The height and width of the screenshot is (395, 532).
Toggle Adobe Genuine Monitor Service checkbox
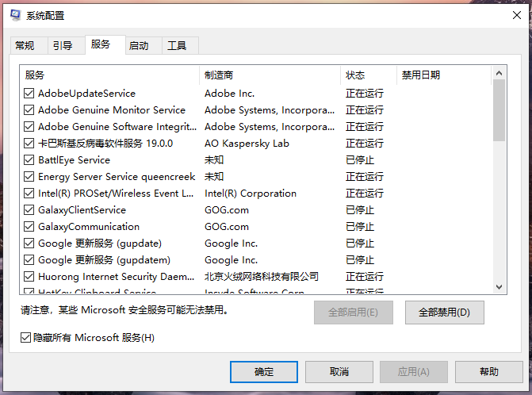29,110
